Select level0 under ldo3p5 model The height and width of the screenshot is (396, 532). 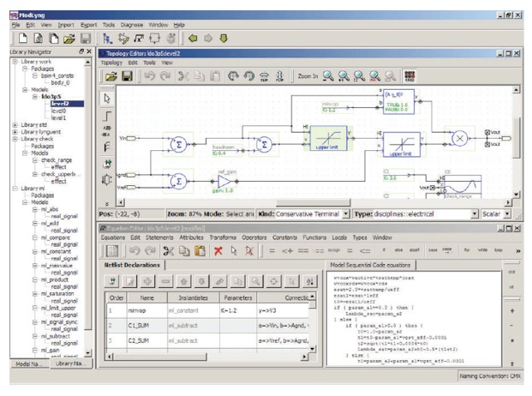click(58, 111)
